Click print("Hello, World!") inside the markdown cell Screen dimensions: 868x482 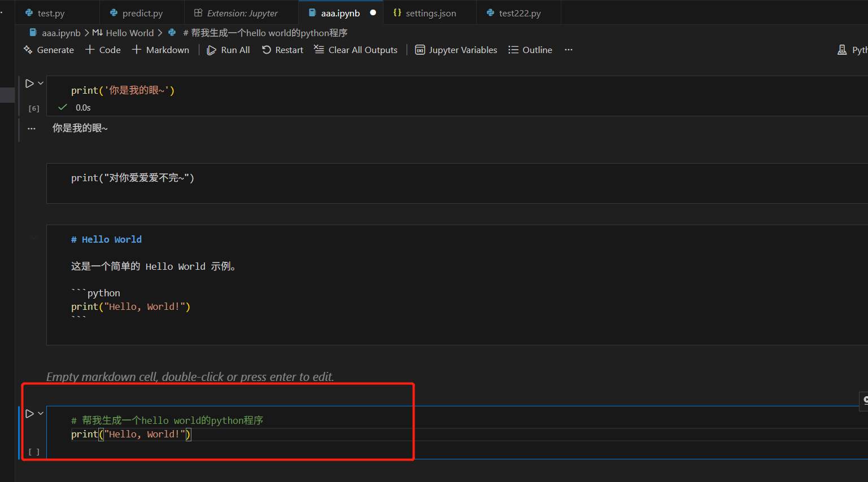click(x=130, y=307)
